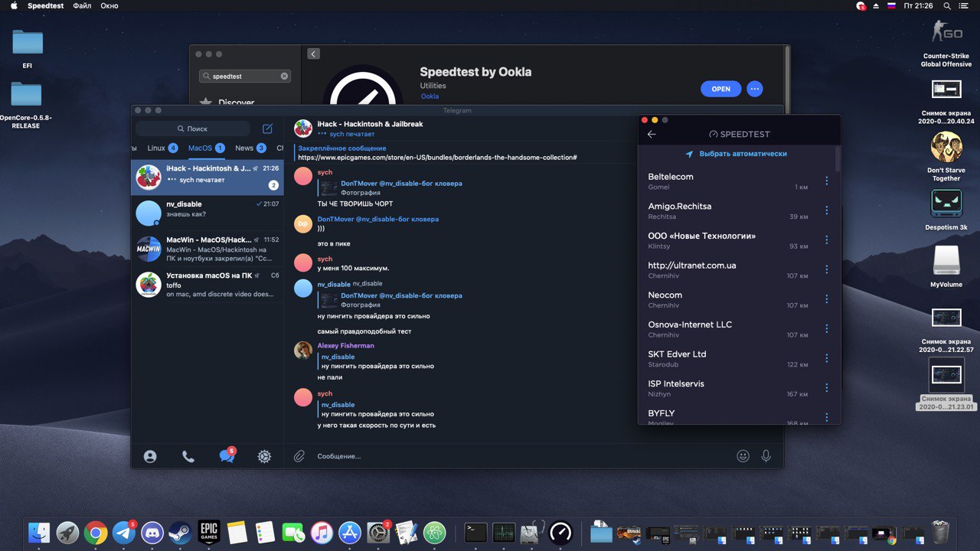Clear the App Store search field

click(284, 77)
